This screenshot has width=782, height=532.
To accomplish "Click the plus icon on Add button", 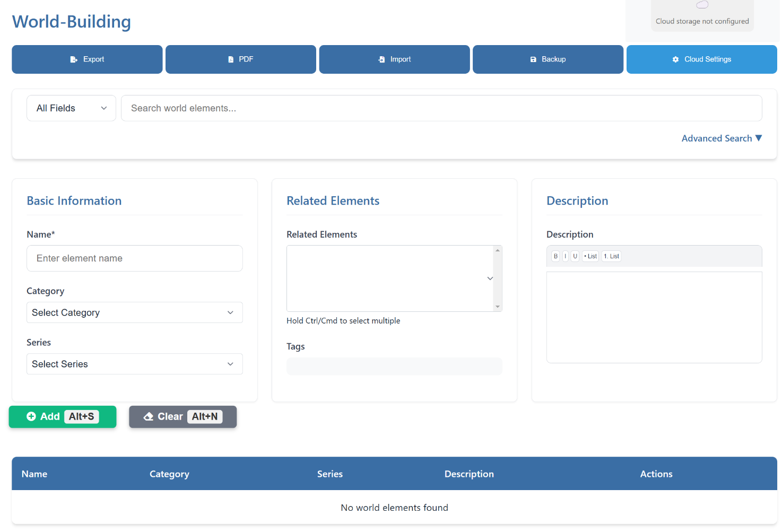I will (31, 416).
